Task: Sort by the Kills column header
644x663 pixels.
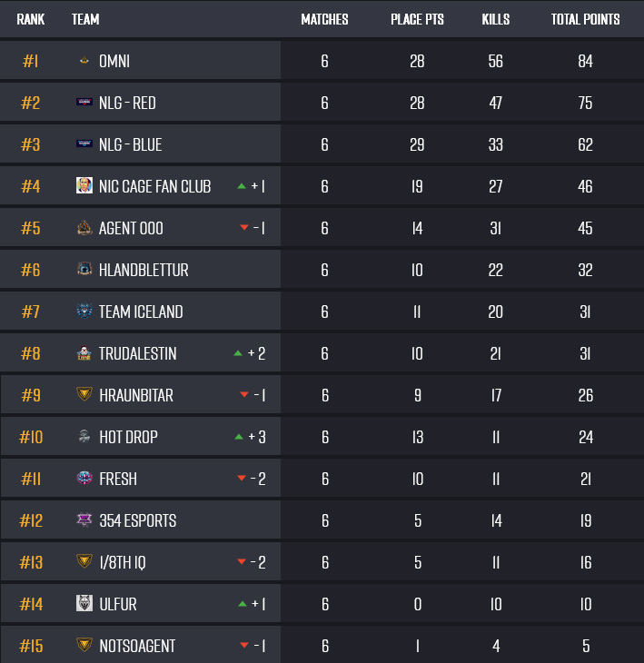Action: pyautogui.click(x=496, y=19)
